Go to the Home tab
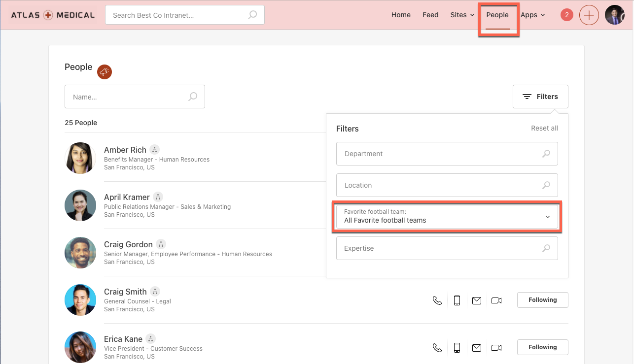Viewport: 634px width, 364px height. [401, 15]
